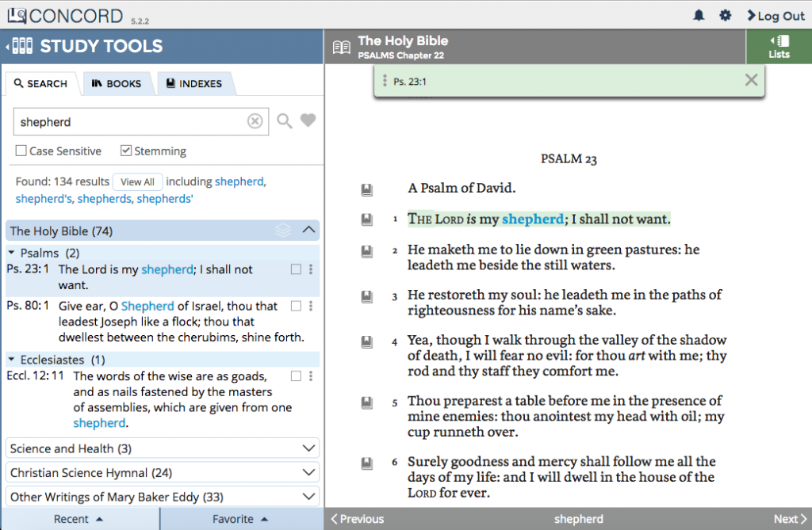Screen dimensions: 812x530
Task: Close the Ps. 23:1 green banner
Action: 751,80
